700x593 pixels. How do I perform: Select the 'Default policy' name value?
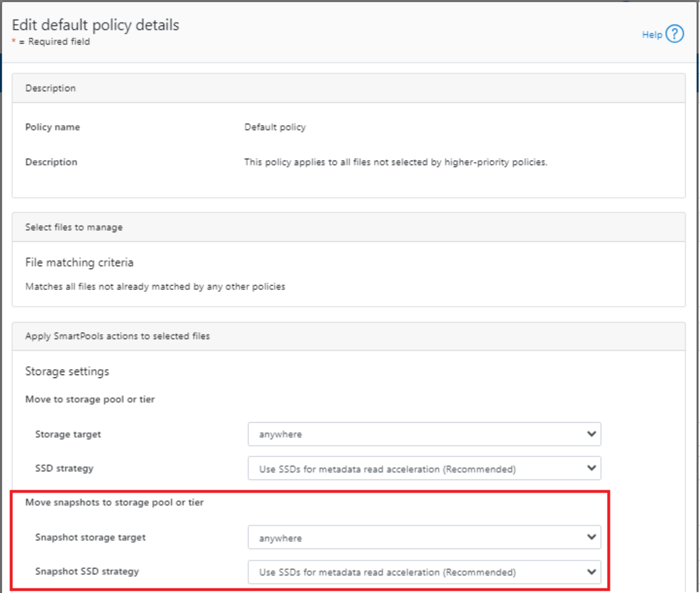point(275,127)
